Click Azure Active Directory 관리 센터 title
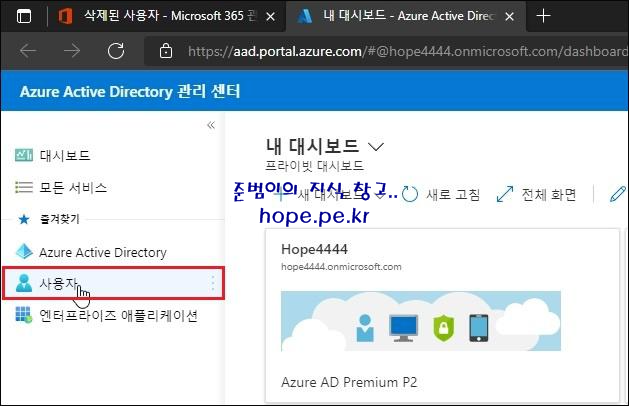 click(x=130, y=91)
